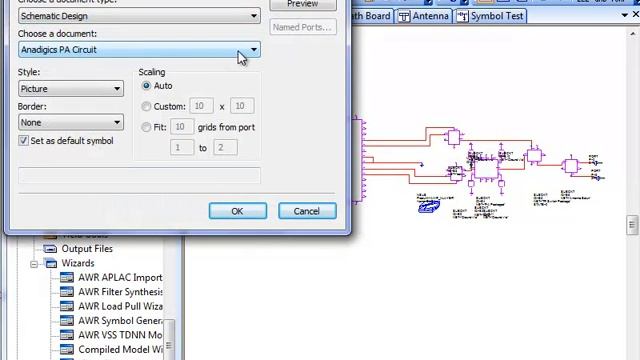Click the Wizards folder icon
This screenshot has height=360, width=640.
point(51,263)
